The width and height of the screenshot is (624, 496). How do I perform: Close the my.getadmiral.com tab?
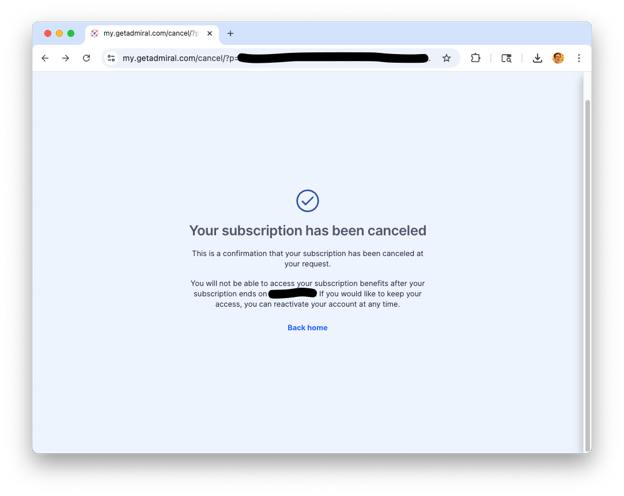tap(210, 33)
